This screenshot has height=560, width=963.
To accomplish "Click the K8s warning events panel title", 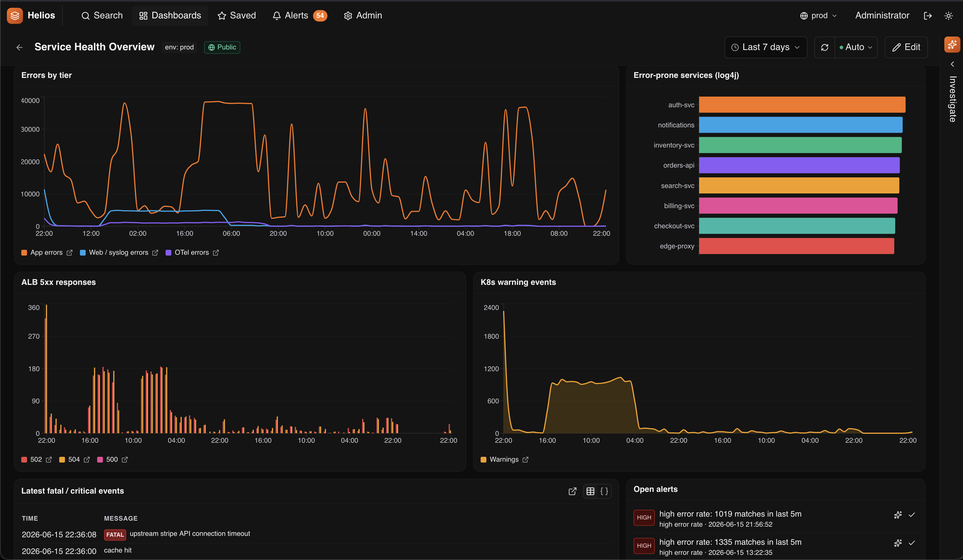I will [x=518, y=282].
